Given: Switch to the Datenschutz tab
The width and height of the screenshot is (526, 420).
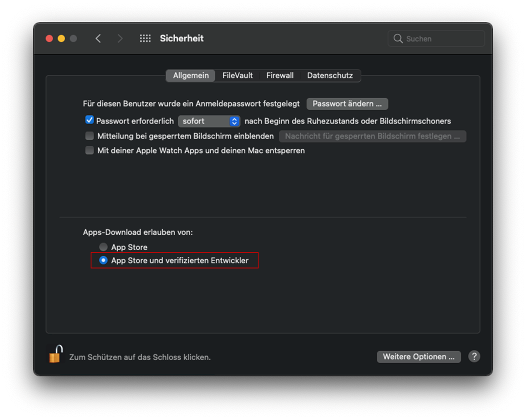Looking at the screenshot, I should (330, 75).
